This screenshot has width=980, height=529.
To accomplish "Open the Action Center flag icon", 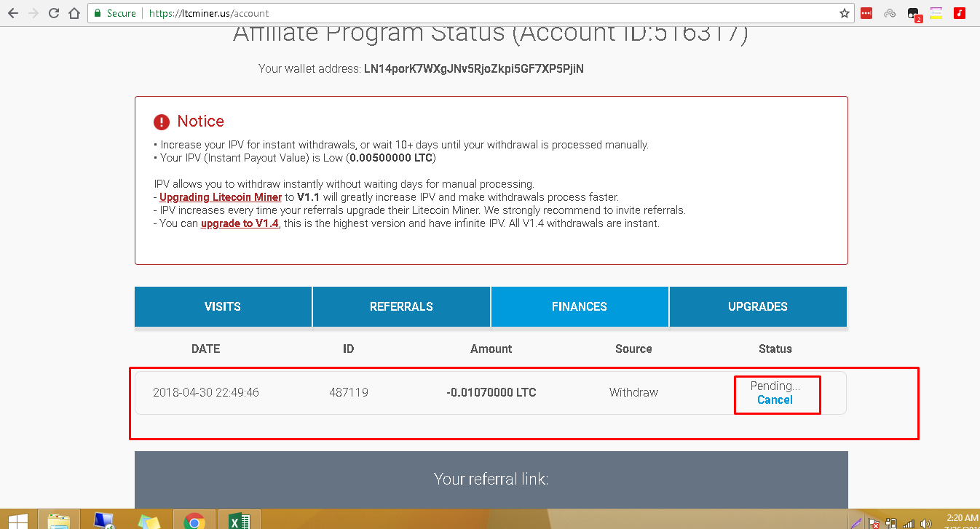I will (x=874, y=522).
